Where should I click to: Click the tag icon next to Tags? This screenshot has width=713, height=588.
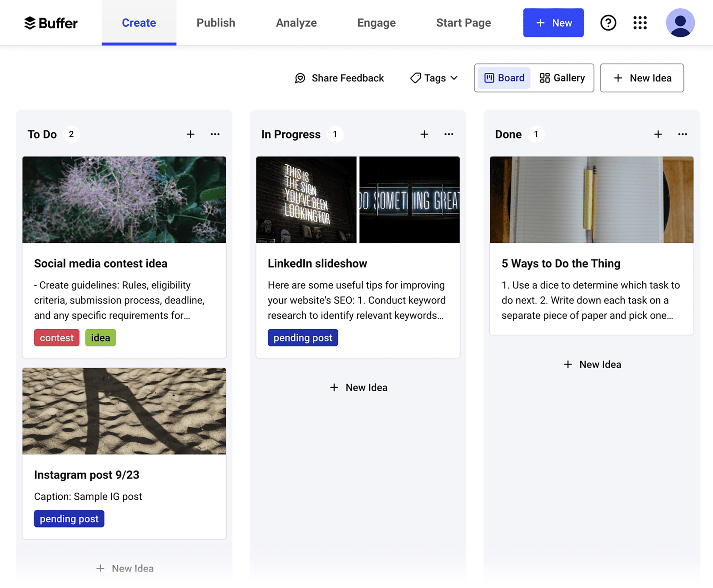[x=415, y=78]
